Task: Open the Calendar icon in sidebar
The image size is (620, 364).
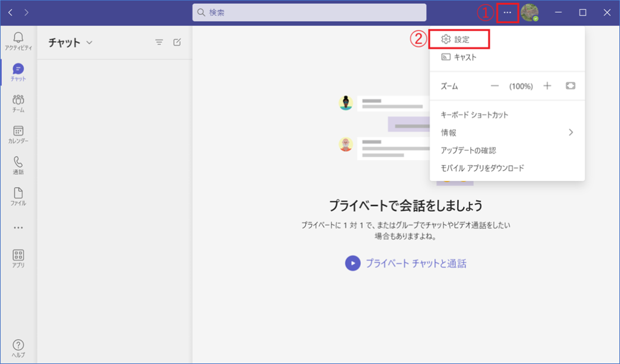Action: pyautogui.click(x=18, y=131)
